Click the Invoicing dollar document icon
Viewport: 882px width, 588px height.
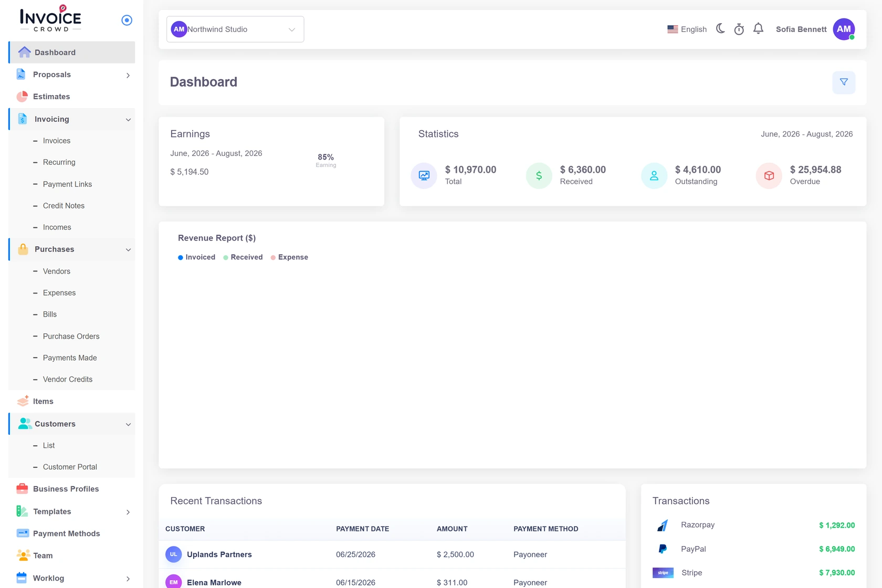tap(23, 119)
